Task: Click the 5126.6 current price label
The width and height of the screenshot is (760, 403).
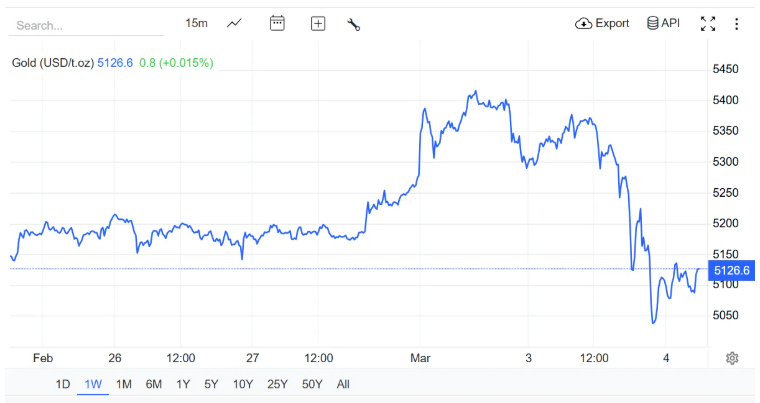Action: click(729, 270)
